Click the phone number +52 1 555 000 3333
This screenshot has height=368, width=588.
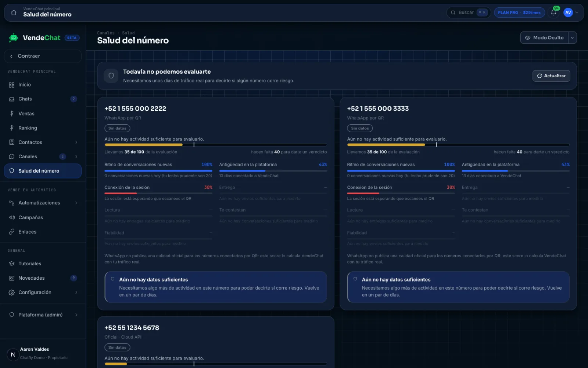pos(378,109)
